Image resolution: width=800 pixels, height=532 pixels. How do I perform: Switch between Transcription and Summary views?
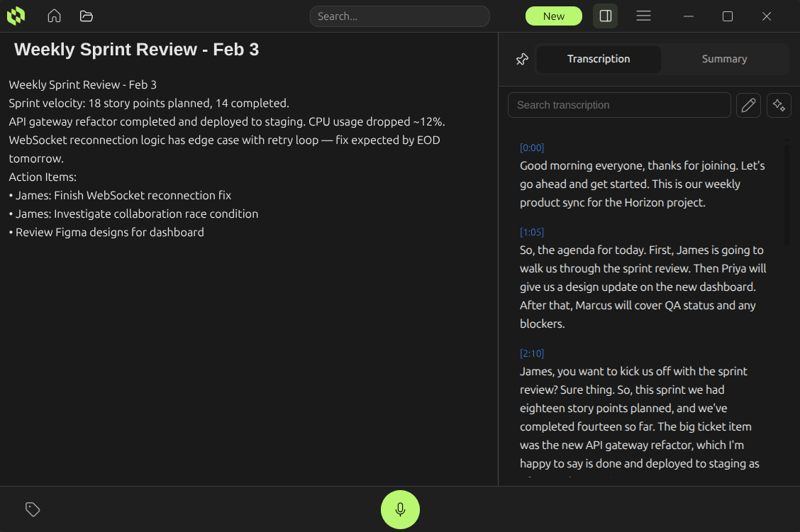pos(660,59)
